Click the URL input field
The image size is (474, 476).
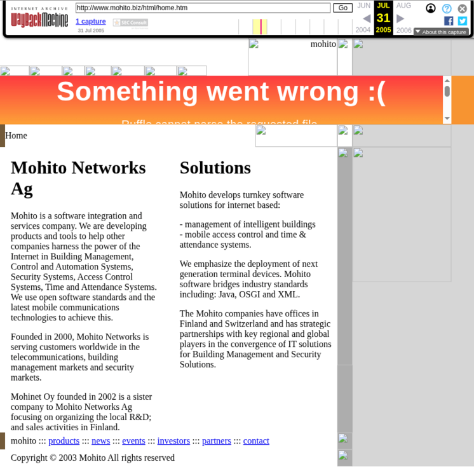[203, 8]
